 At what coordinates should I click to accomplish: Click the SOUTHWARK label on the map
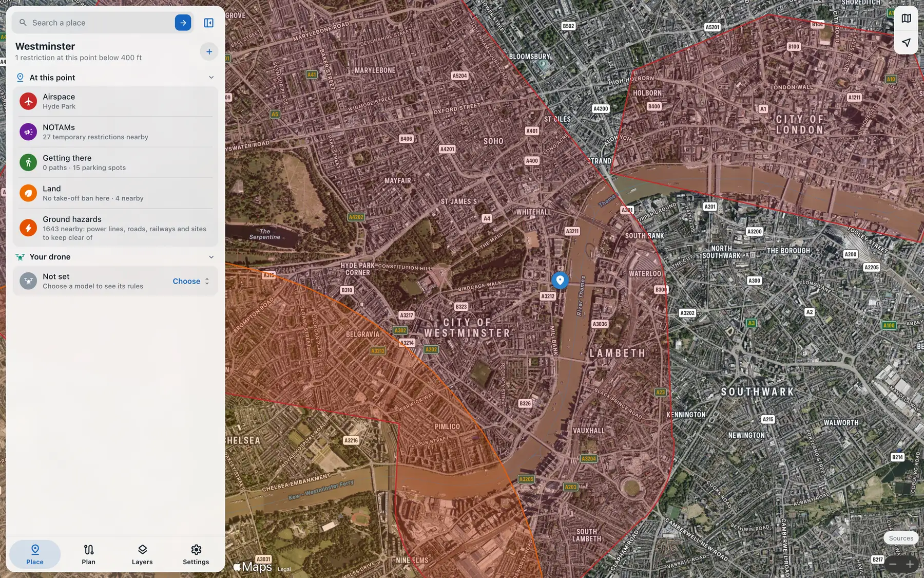coord(758,392)
